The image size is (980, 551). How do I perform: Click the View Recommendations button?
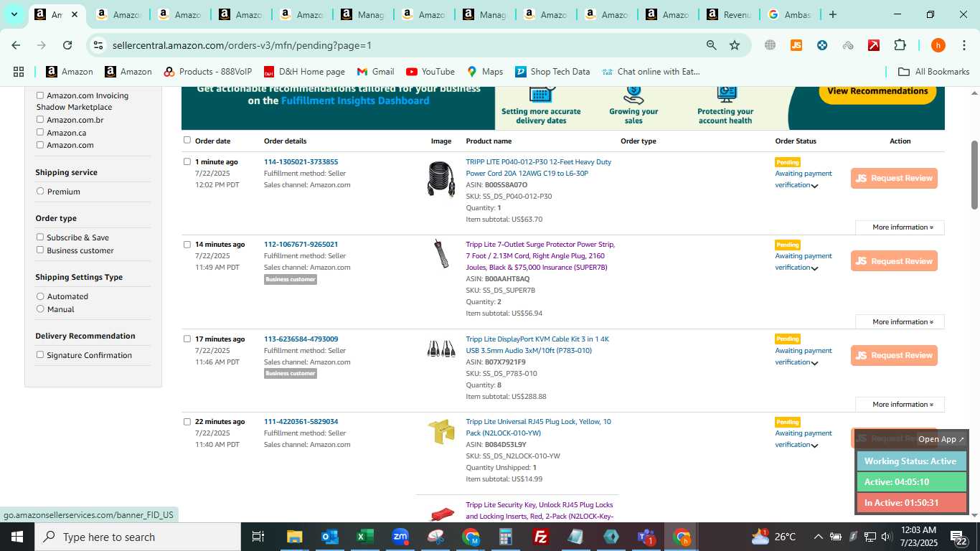click(877, 92)
